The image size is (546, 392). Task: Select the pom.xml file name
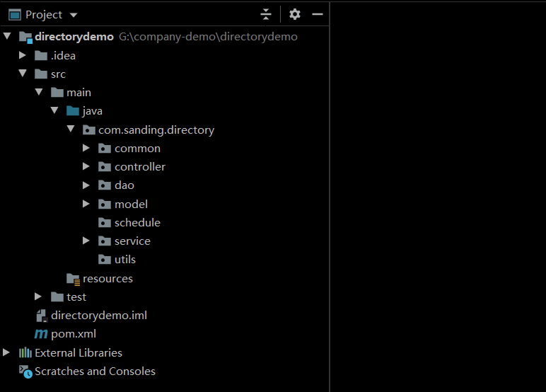74,334
